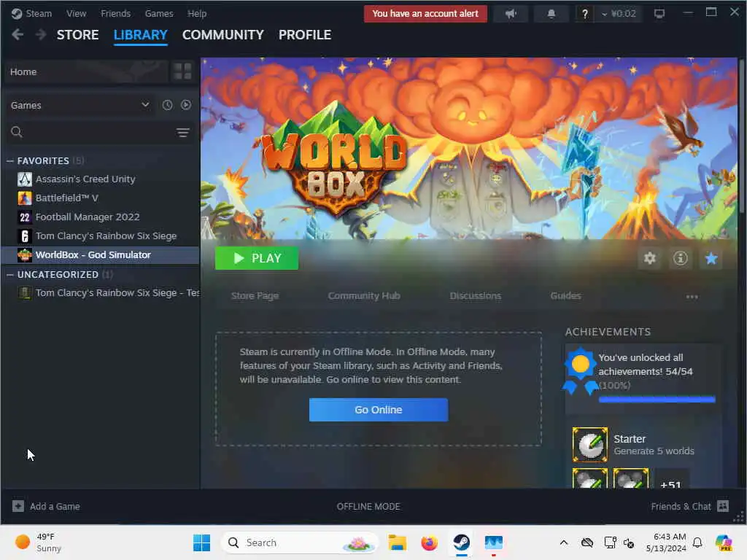Image resolution: width=747 pixels, height=560 pixels.
Task: Select WorldBox - God Simulator in library
Action: click(100, 254)
